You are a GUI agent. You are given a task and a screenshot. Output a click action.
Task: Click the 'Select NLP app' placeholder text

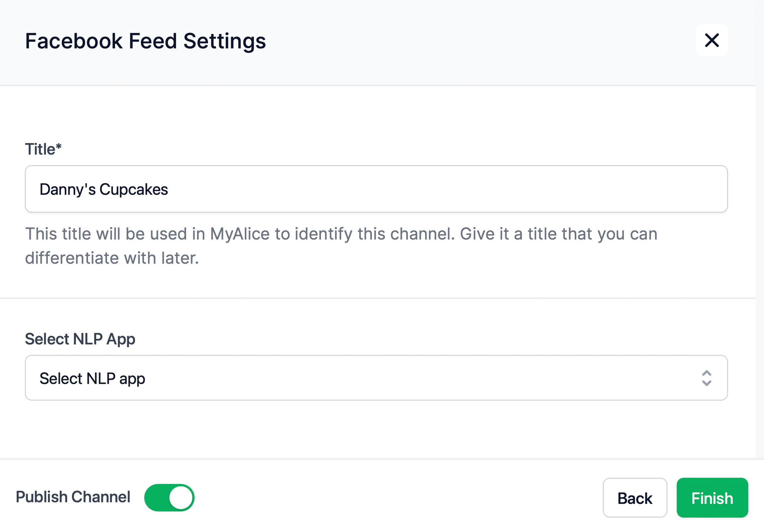pyautogui.click(x=92, y=378)
